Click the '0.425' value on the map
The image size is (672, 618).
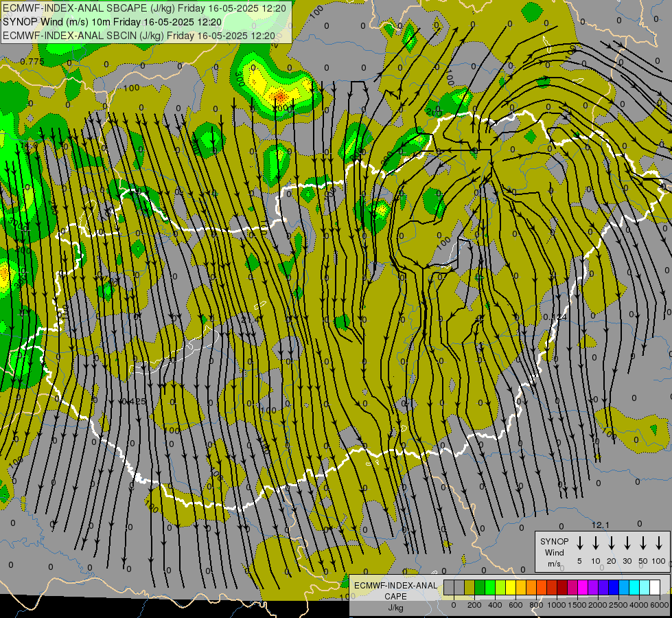click(x=134, y=402)
